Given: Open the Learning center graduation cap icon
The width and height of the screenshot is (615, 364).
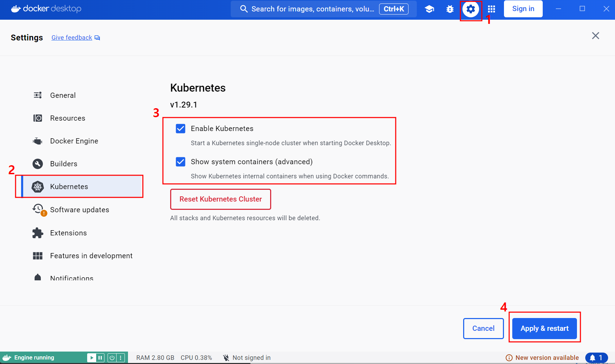Looking at the screenshot, I should pos(429,9).
